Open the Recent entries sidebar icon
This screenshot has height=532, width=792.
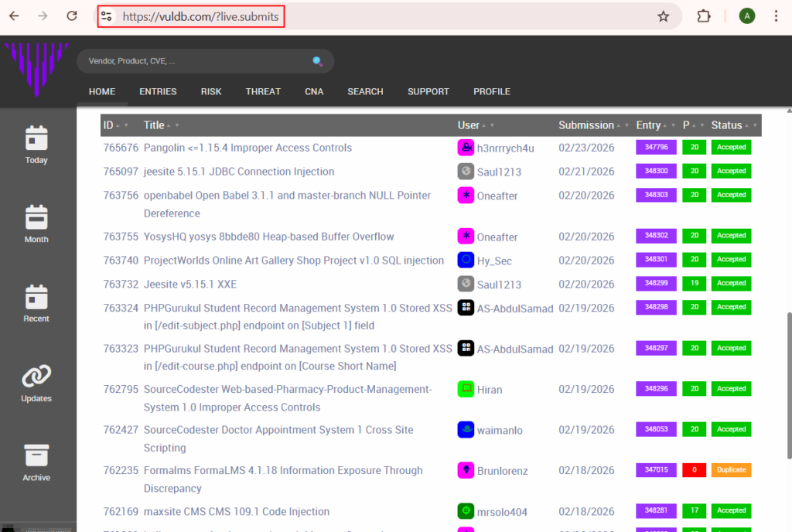coord(36,302)
